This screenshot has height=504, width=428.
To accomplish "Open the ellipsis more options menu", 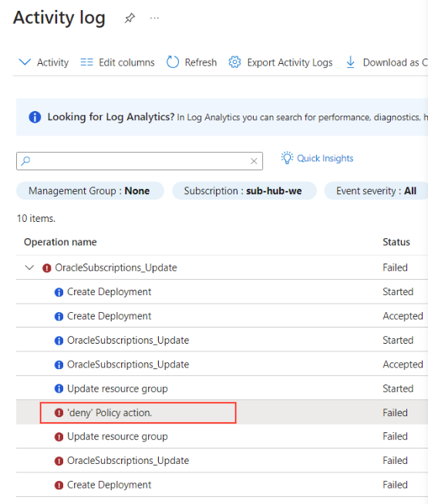I will (x=154, y=18).
